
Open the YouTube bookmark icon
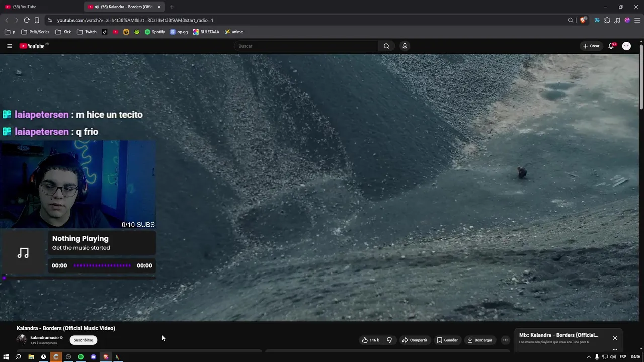[115, 32]
